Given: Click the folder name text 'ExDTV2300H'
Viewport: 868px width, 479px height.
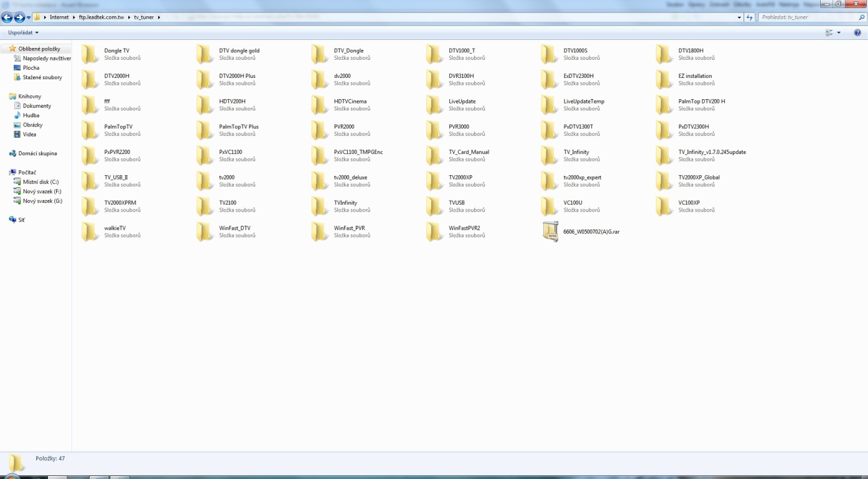Looking at the screenshot, I should 579,76.
